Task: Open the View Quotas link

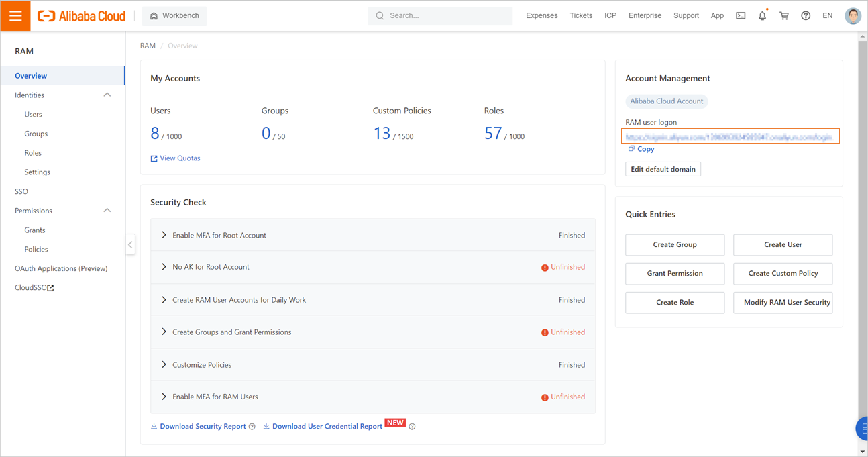Action: pos(175,158)
